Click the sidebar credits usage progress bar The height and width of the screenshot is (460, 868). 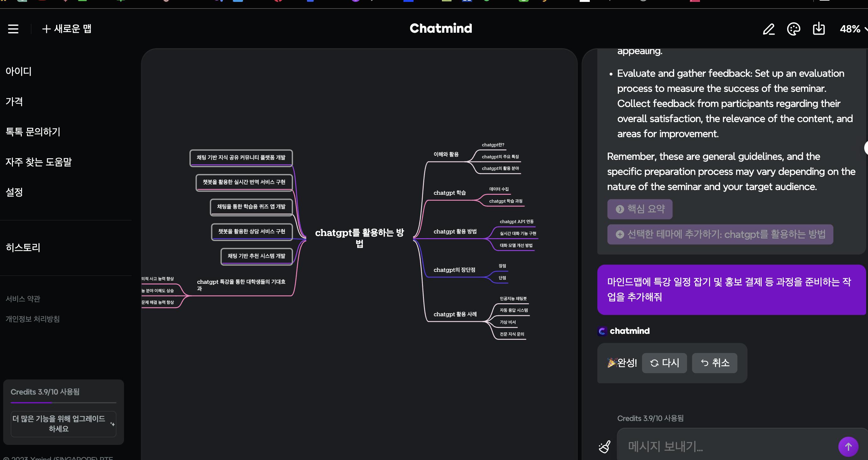tap(63, 402)
